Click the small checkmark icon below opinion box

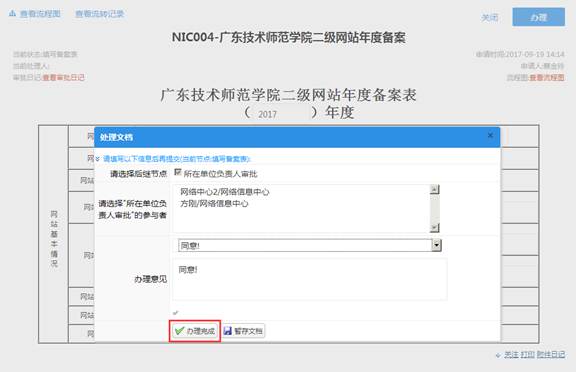click(176, 313)
